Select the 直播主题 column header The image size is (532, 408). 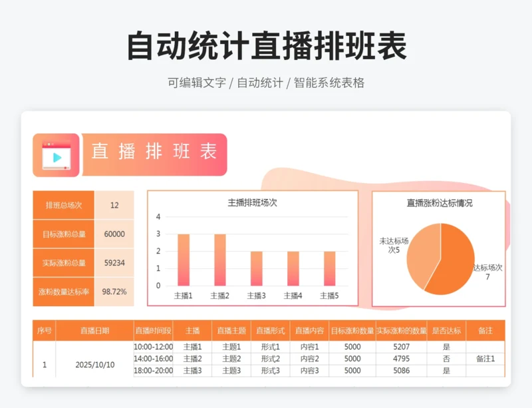point(231,331)
